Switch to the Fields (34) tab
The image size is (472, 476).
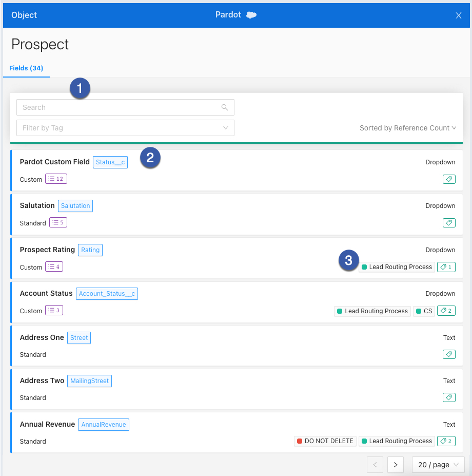click(x=26, y=68)
